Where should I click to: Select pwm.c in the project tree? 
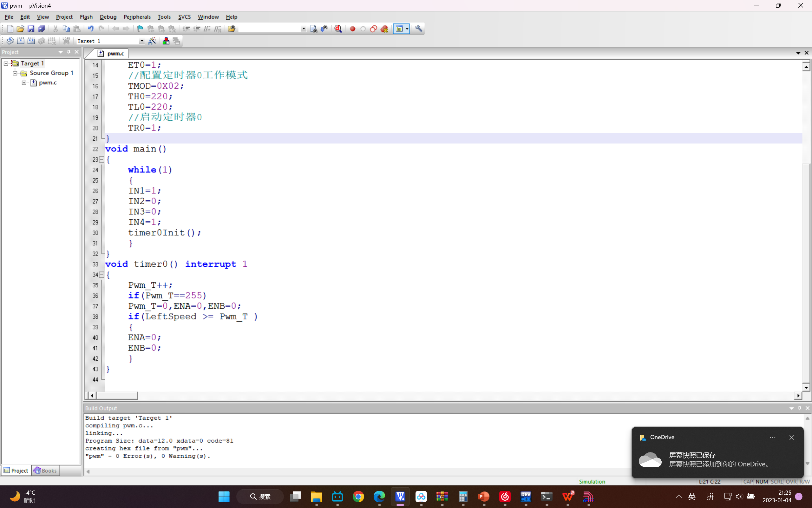pyautogui.click(x=48, y=83)
